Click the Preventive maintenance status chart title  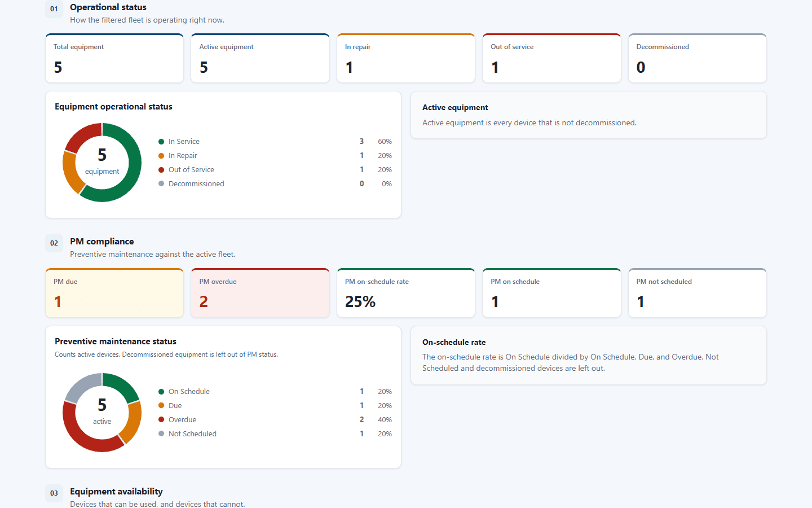(x=116, y=341)
